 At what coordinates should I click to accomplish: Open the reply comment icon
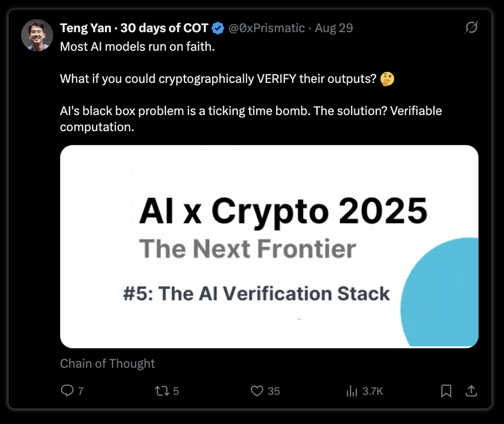point(67,390)
